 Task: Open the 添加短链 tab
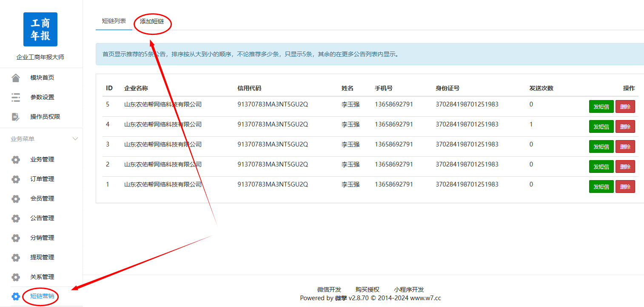point(152,21)
